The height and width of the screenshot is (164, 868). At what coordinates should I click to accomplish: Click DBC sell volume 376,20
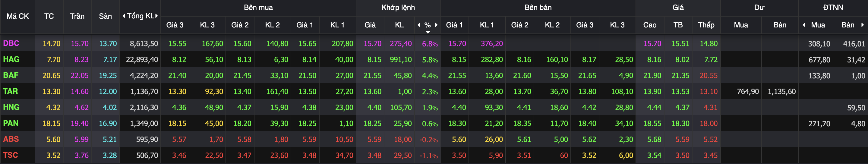[492, 43]
